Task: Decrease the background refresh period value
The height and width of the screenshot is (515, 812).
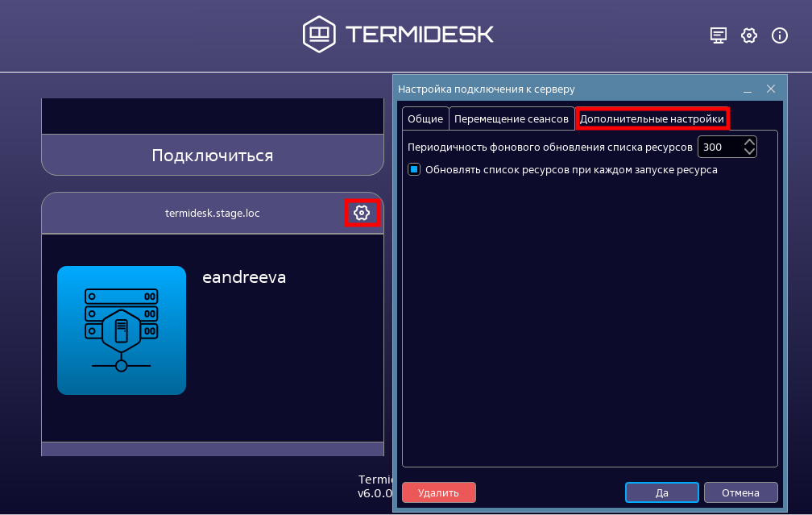Action: 749,152
